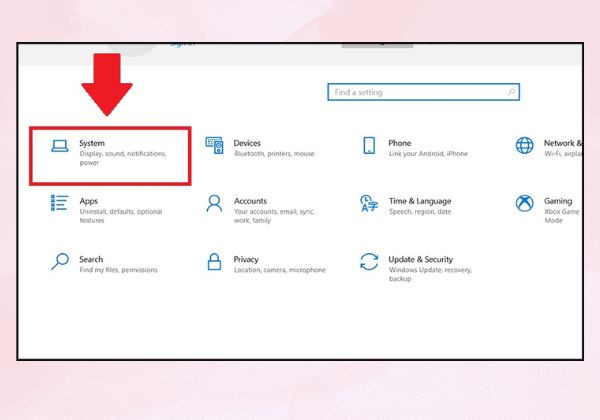Click the Accounts person icon
This screenshot has width=600, height=420.
pos(214,203)
